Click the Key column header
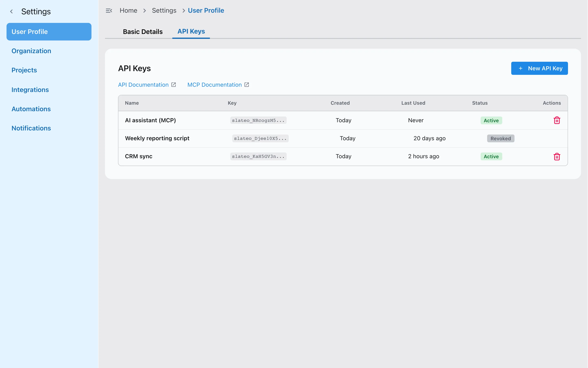588x368 pixels. (232, 103)
